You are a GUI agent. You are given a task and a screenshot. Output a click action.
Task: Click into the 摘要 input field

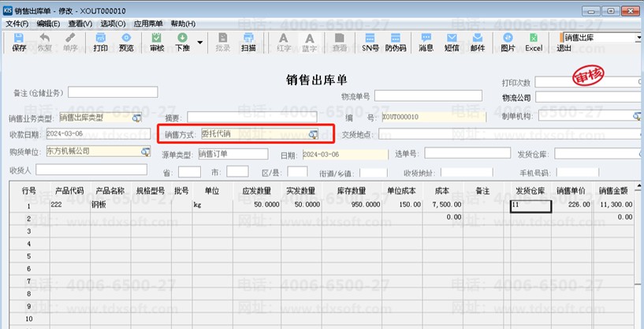pyautogui.click(x=252, y=118)
